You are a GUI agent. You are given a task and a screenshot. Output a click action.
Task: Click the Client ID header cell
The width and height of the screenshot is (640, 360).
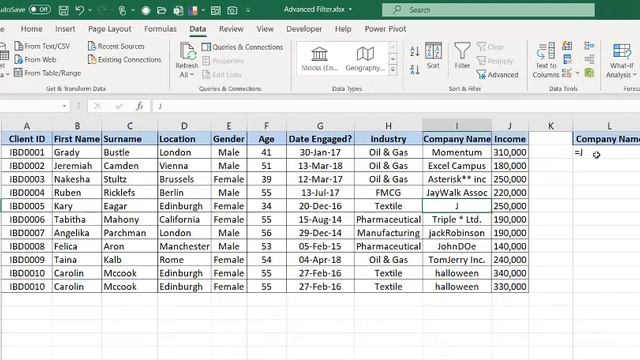pos(27,139)
